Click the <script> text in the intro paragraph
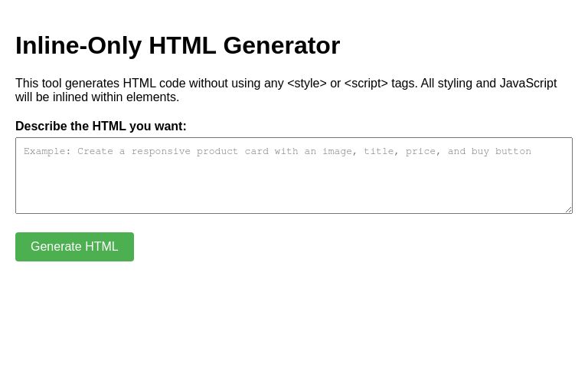Screen dimensions: 588x368 [x=366, y=84]
